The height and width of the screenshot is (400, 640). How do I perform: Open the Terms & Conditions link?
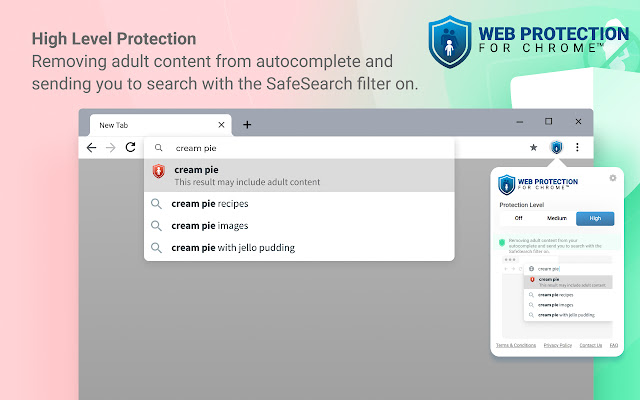(516, 345)
